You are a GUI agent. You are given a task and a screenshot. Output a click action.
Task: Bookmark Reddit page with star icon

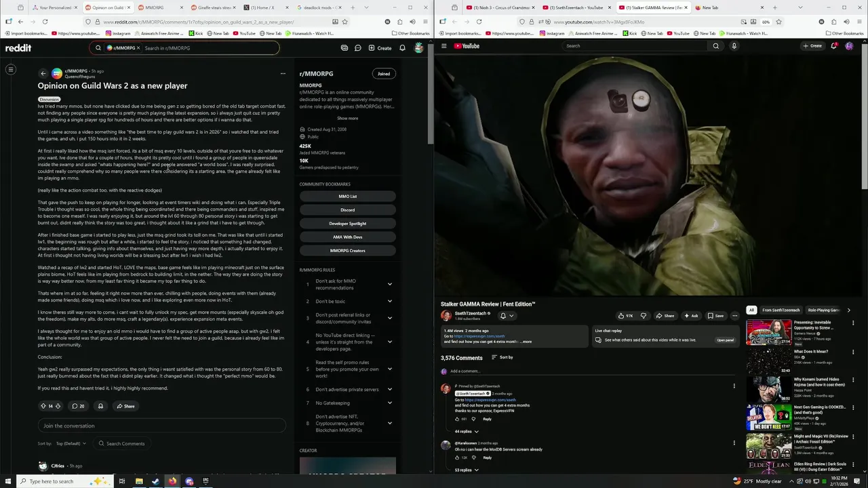point(344,22)
